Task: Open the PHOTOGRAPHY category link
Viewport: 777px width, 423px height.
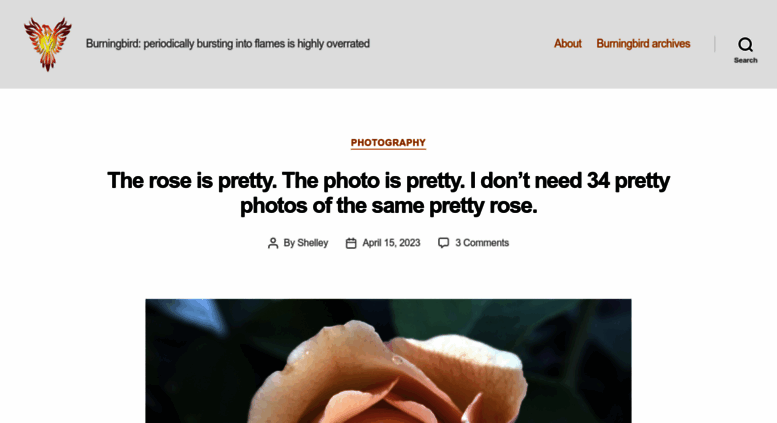Action: tap(388, 143)
